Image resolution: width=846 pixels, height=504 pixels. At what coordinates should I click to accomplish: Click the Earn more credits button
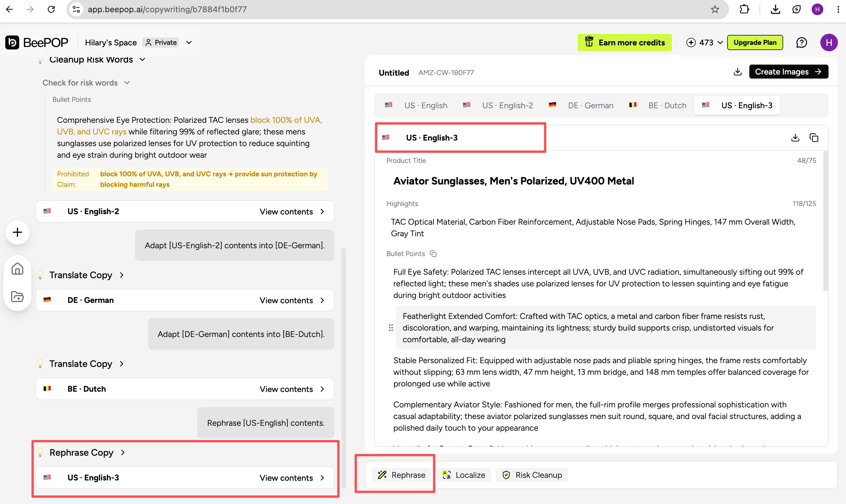(x=624, y=42)
